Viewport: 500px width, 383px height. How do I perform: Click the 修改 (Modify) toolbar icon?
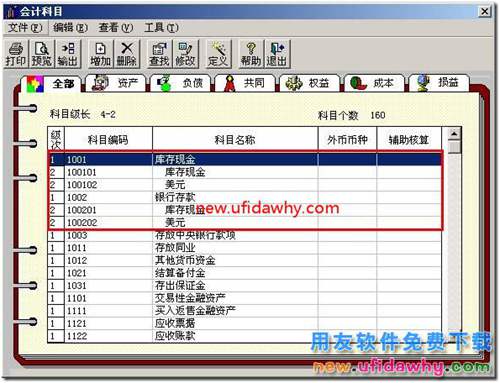pos(185,54)
